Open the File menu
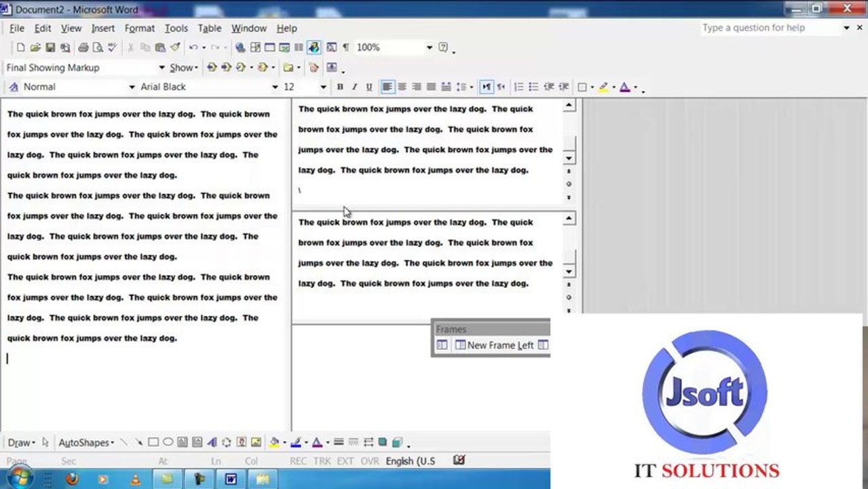 (17, 28)
